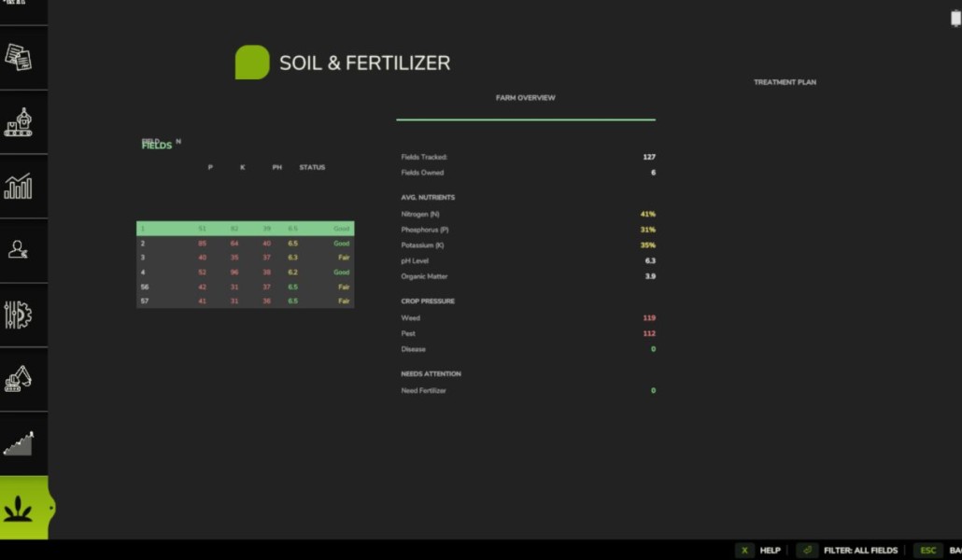Click the P column header
Viewport: 962px width, 560px height.
click(x=210, y=167)
